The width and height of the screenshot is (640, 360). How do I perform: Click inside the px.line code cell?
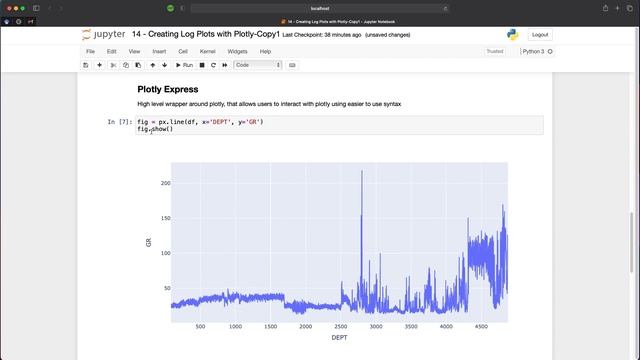339,125
